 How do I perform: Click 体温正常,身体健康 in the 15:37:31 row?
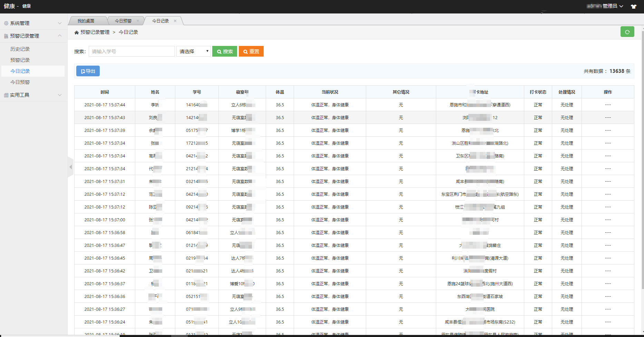click(x=330, y=182)
